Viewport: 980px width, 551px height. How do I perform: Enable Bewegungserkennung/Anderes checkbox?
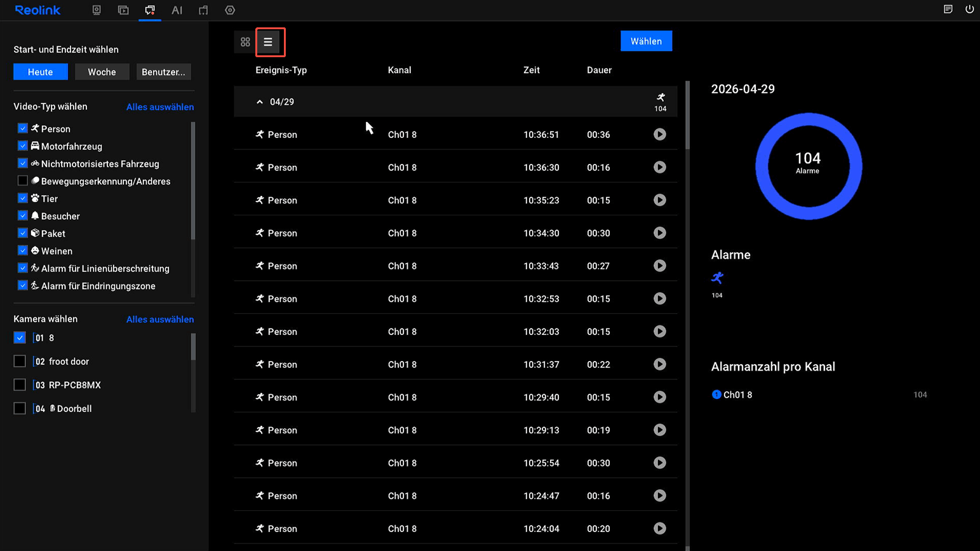tap(23, 180)
